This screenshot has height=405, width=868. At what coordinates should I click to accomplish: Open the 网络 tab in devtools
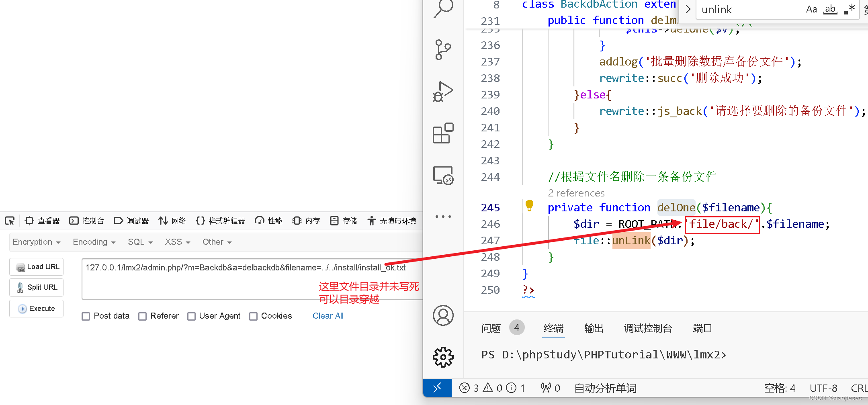pos(172,221)
